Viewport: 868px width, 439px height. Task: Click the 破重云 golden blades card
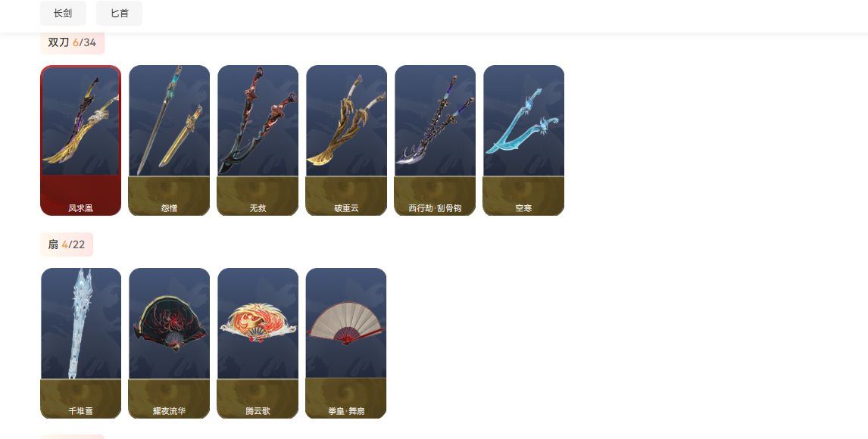click(347, 141)
